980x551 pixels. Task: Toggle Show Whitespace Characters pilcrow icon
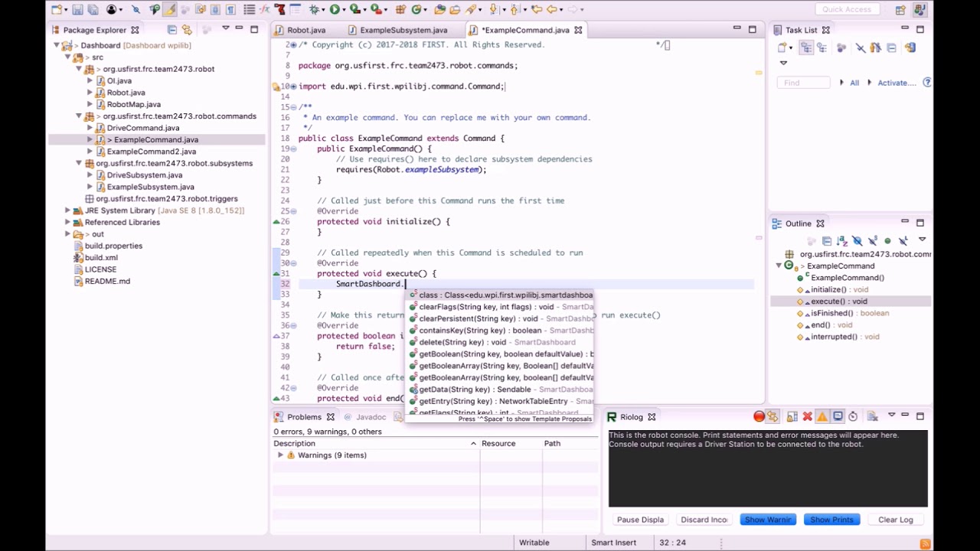230,10
